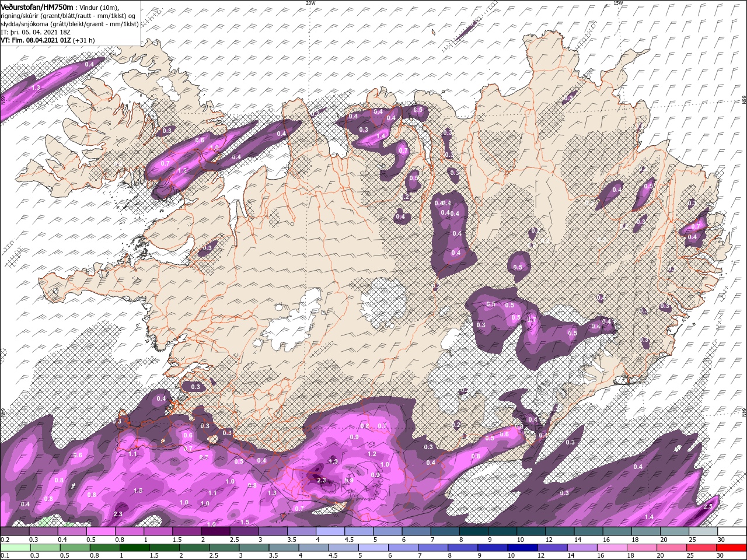Click the bright red 30 mm rain legend swatch

[x=732, y=547]
